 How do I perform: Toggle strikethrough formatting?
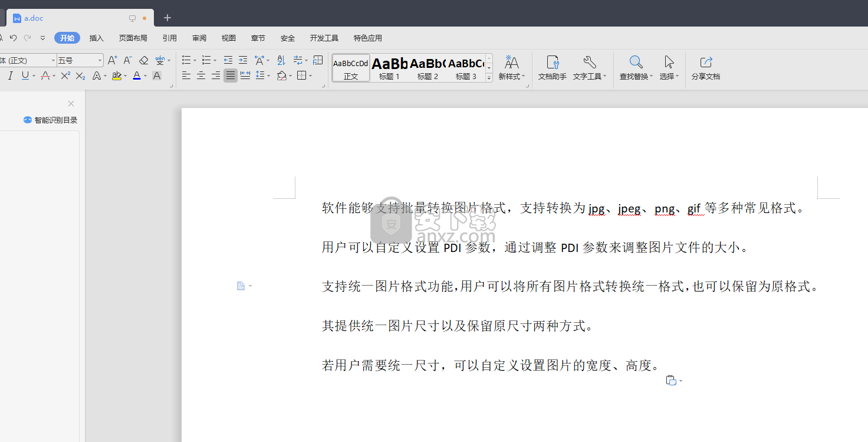tap(45, 76)
